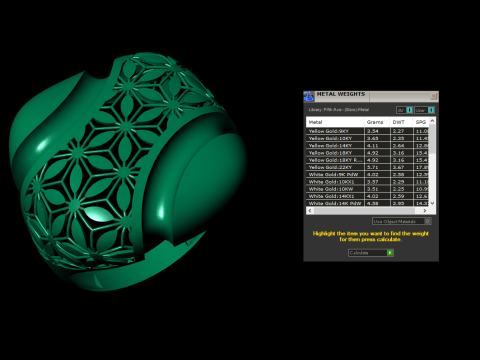
Task: Toggle Use Object Materials option
Action: click(402, 221)
